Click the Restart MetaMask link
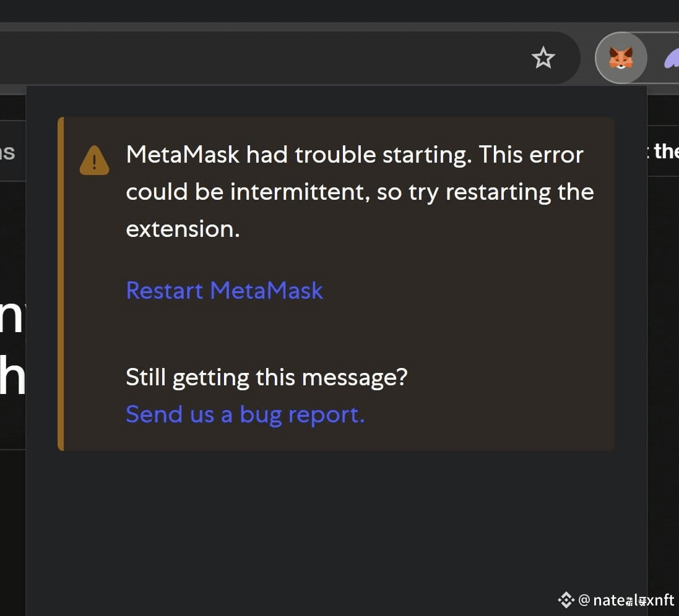The height and width of the screenshot is (616, 679). [224, 290]
